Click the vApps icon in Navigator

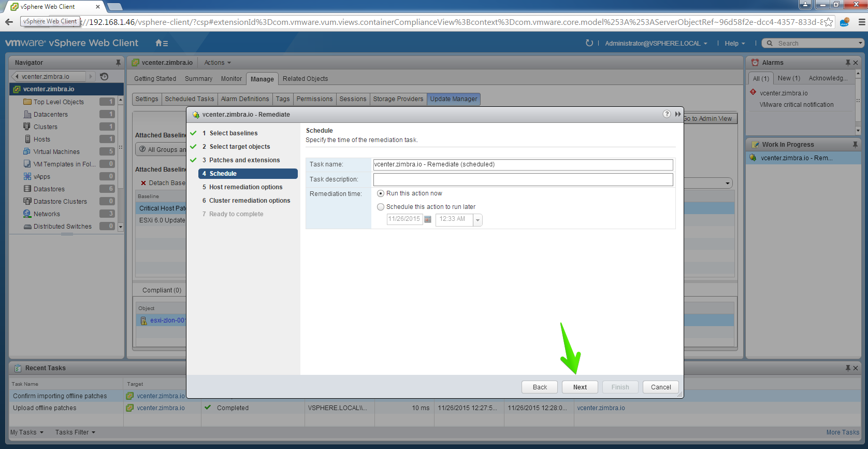click(27, 176)
